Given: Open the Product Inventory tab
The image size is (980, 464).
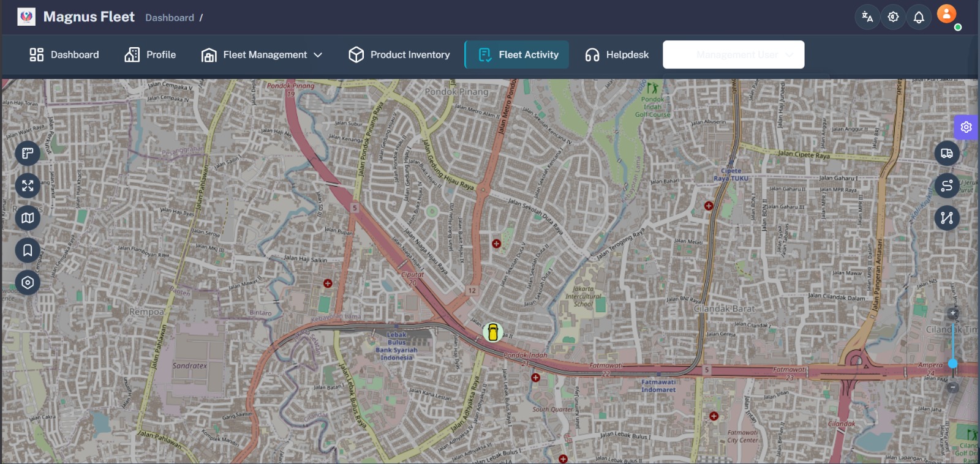Looking at the screenshot, I should point(399,54).
